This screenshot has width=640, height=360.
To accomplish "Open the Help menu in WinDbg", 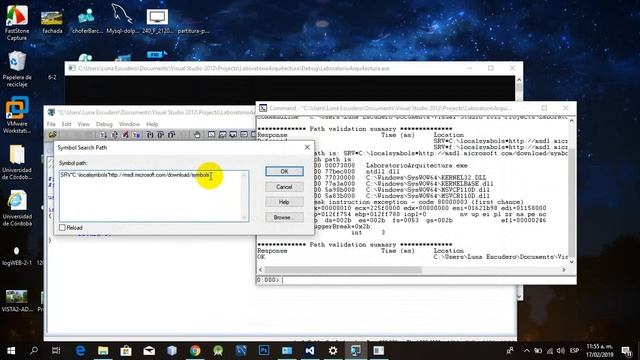I will 152,124.
